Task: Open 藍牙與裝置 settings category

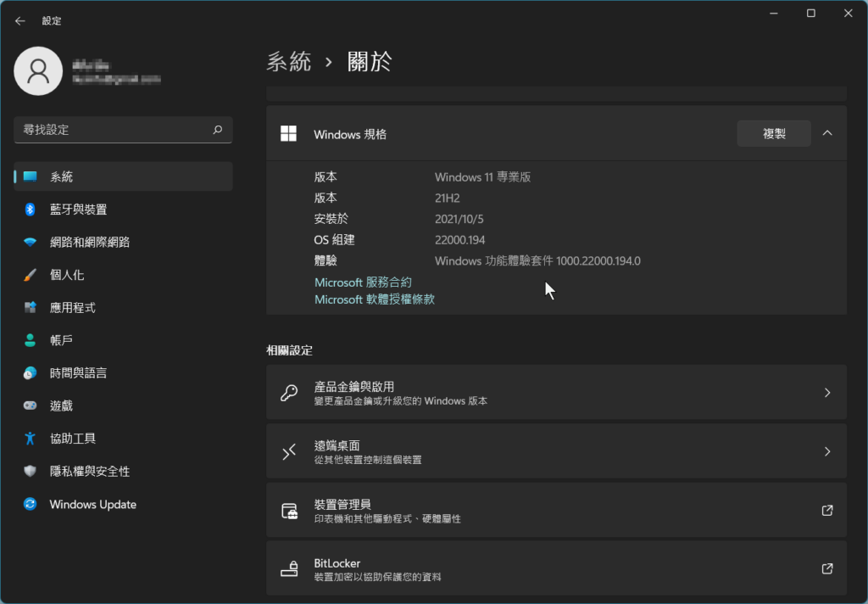Action: 123,209
